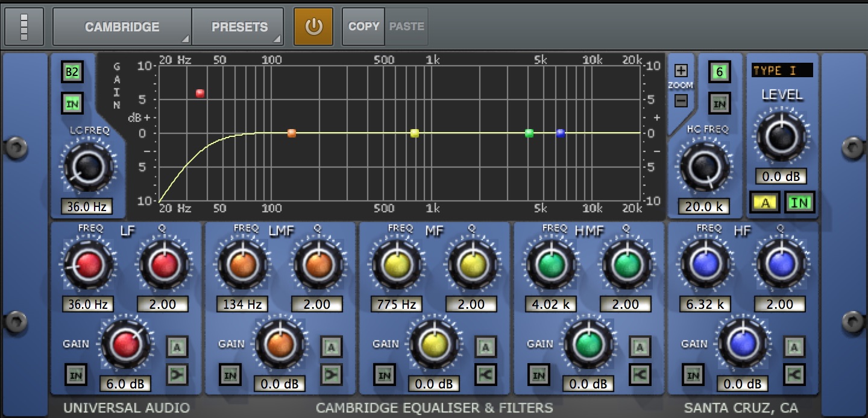Click the blue HF FREQ knob
The height and width of the screenshot is (418, 868).
click(706, 264)
